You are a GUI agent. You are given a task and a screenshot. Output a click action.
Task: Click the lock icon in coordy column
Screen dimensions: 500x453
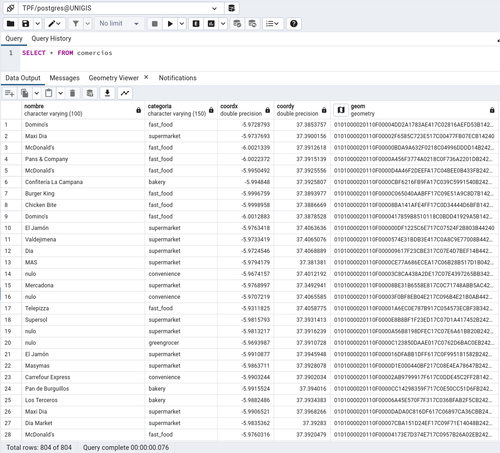point(324,110)
